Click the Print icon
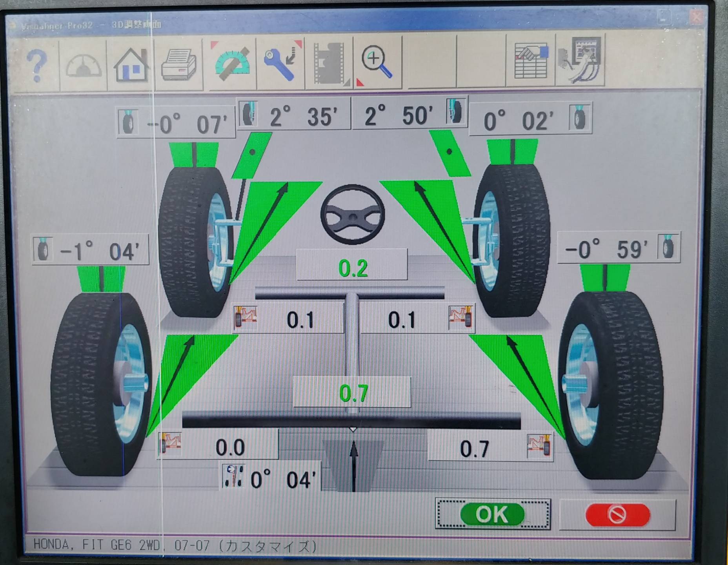The width and height of the screenshot is (728, 565). pos(179,65)
